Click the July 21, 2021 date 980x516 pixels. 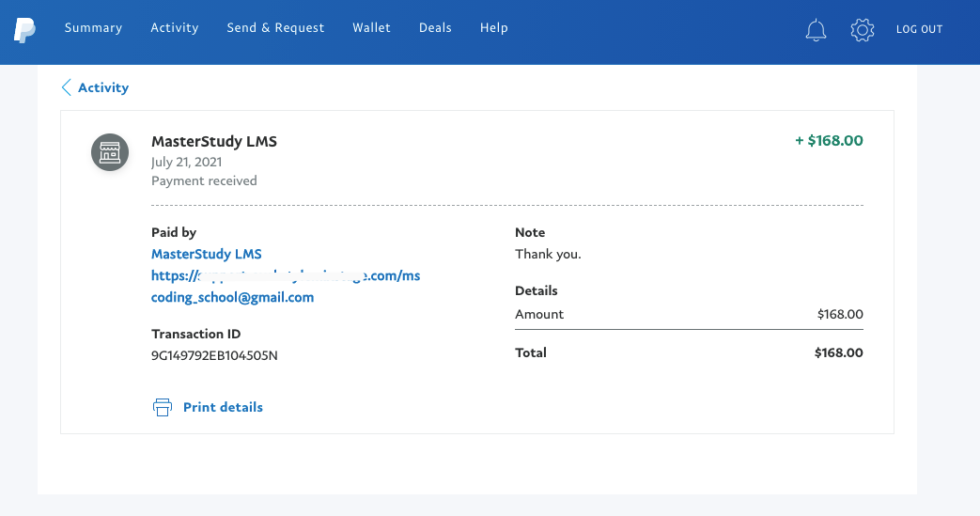pos(186,162)
